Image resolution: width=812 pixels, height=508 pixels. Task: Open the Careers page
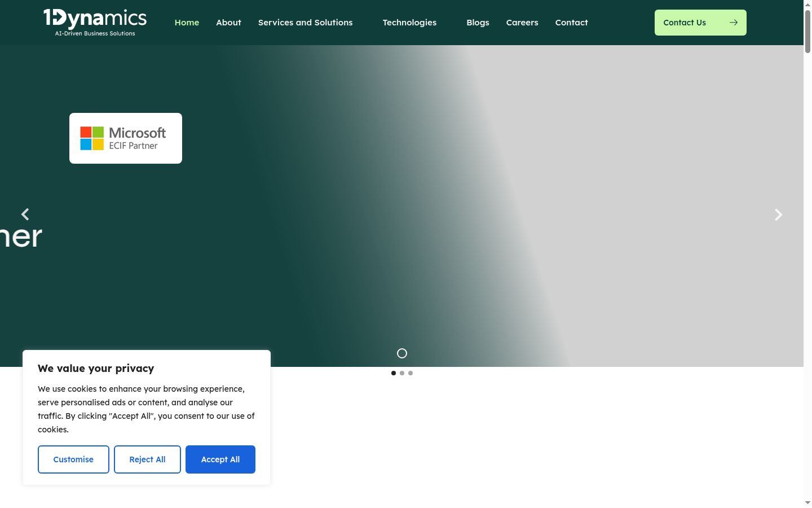coord(522,23)
